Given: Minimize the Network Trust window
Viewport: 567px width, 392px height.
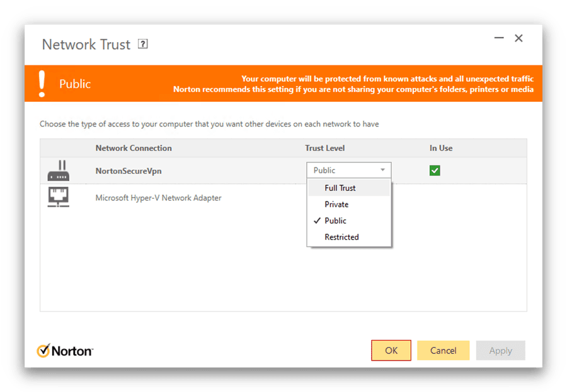Looking at the screenshot, I should 499,38.
